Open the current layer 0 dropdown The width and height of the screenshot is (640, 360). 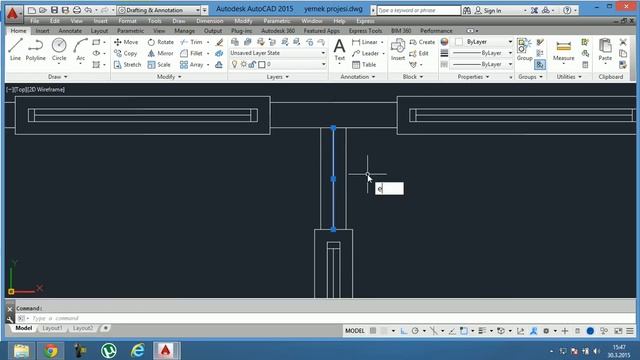278,64
